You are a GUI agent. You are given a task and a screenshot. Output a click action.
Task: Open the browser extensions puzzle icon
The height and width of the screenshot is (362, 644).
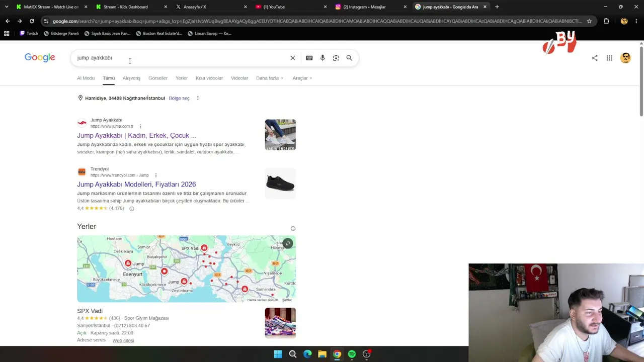pos(606,21)
